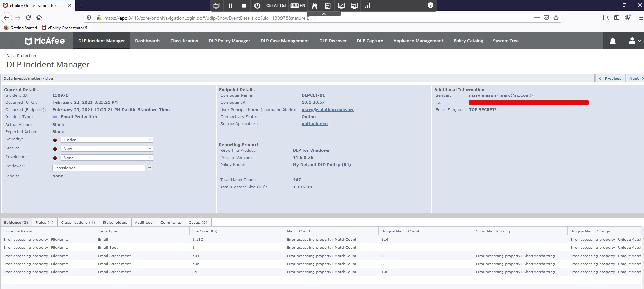Click the Ctrl-Alt-Del console button
This screenshot has height=289, width=644.
276,6
